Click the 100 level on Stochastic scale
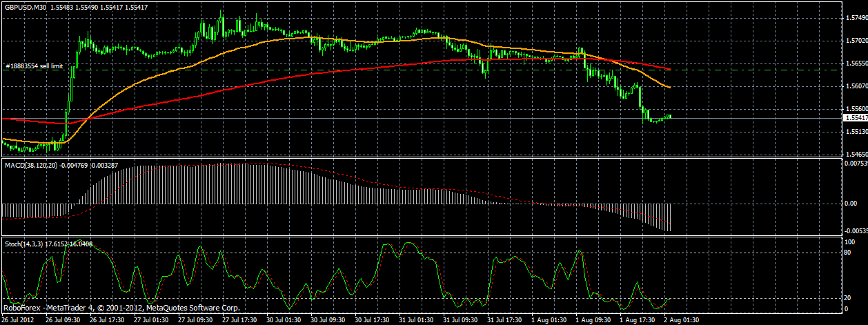 [850, 242]
